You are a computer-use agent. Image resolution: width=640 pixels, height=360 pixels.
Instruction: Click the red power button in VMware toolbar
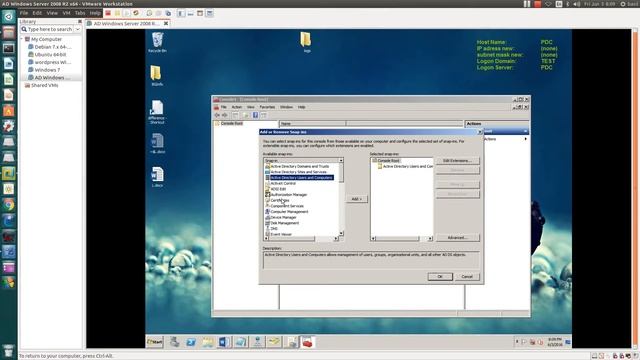(108, 13)
